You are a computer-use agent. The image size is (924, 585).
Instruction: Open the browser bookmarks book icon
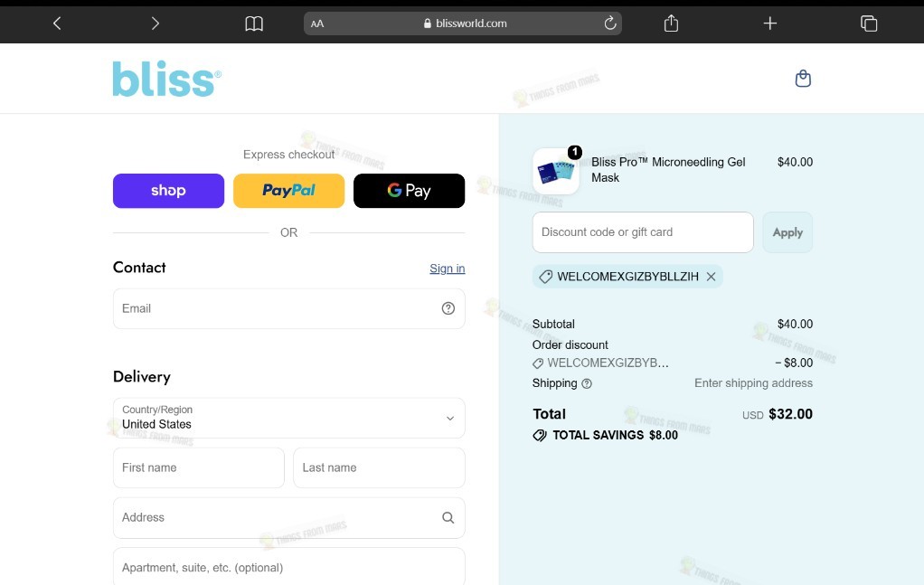coord(254,24)
